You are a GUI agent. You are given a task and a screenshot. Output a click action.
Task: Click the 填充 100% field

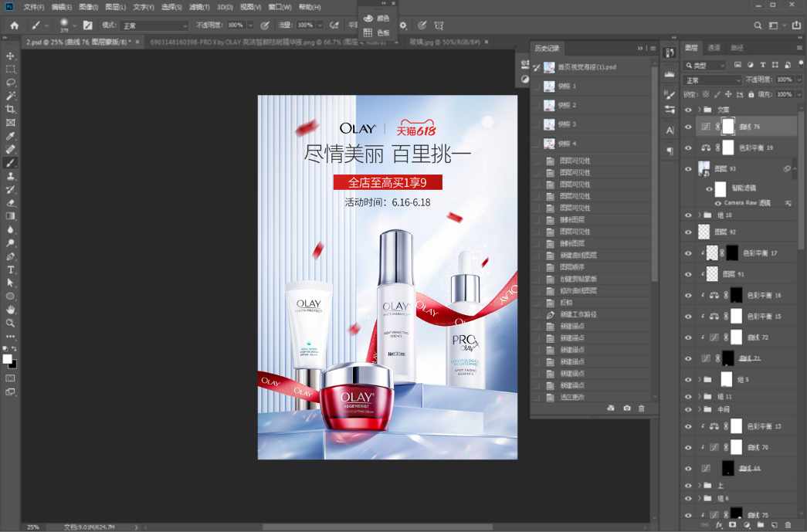(785, 95)
